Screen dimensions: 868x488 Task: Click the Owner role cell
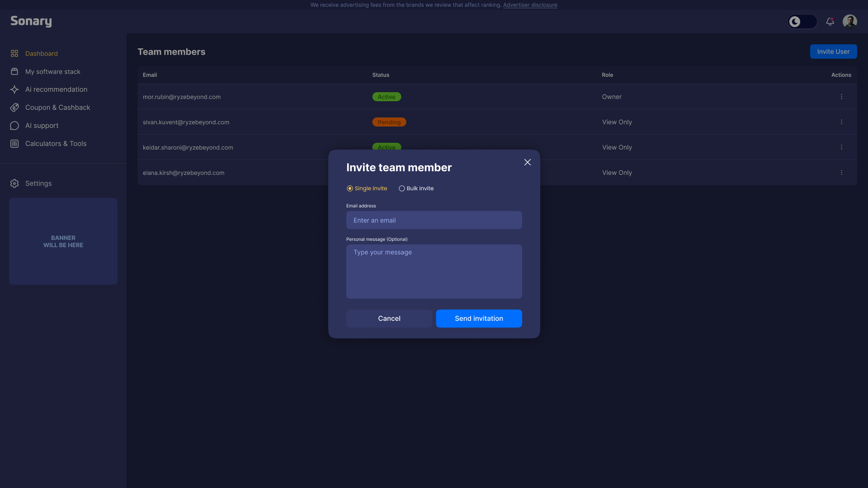(612, 97)
